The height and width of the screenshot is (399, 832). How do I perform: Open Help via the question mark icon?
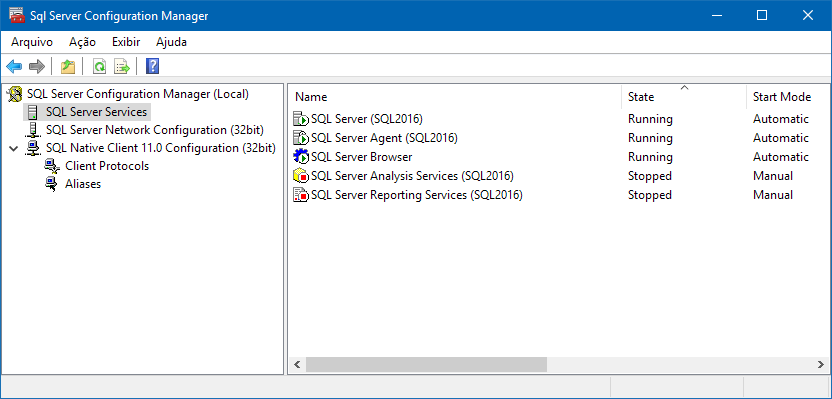(152, 67)
